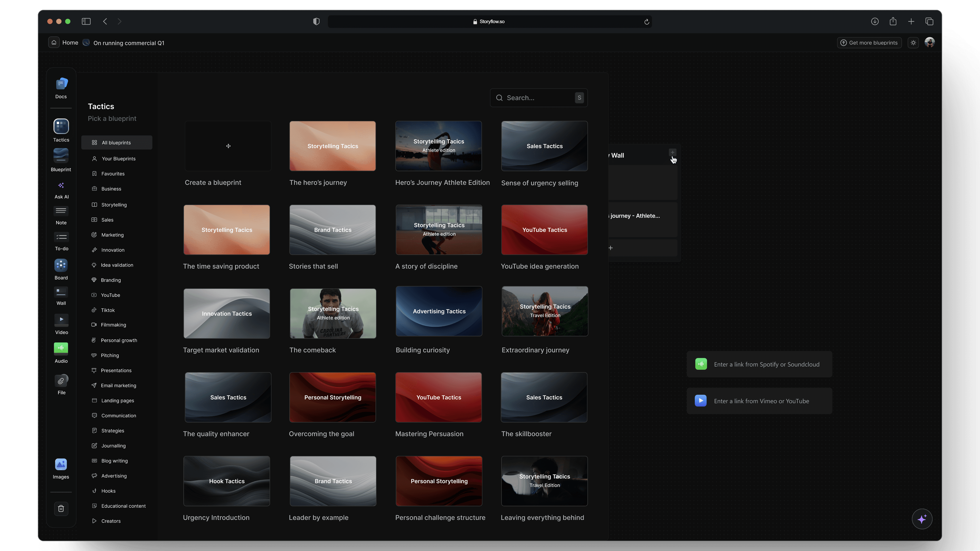Image resolution: width=980 pixels, height=551 pixels.
Task: Focus the blueprint Search field
Action: point(539,98)
